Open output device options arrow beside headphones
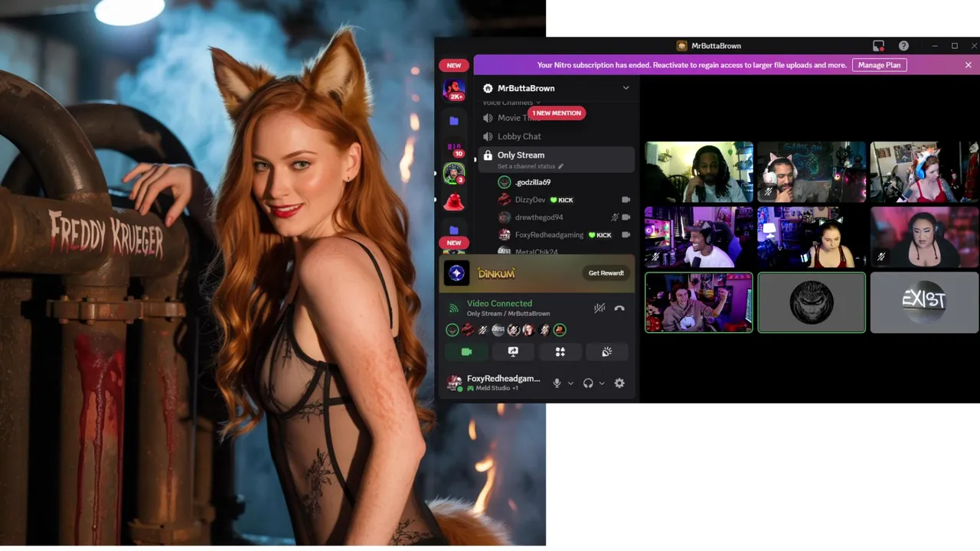This screenshot has width=980, height=551. pyautogui.click(x=602, y=383)
